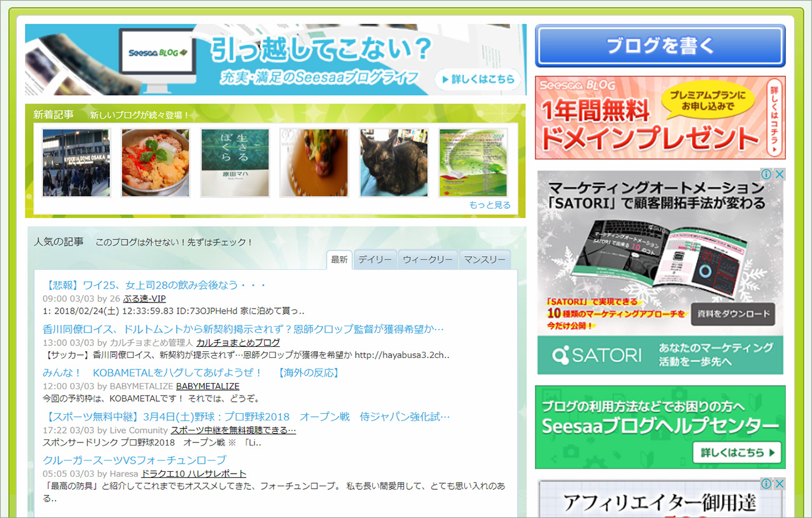Click 資料をダウンロード button in SATORI ad
Viewport: 812px width, 518px height.
(733, 314)
